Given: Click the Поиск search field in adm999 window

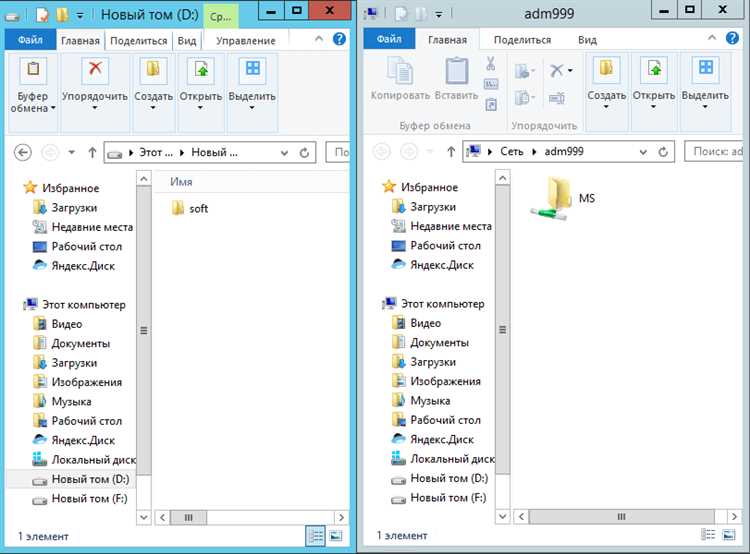Looking at the screenshot, I should click(x=714, y=151).
